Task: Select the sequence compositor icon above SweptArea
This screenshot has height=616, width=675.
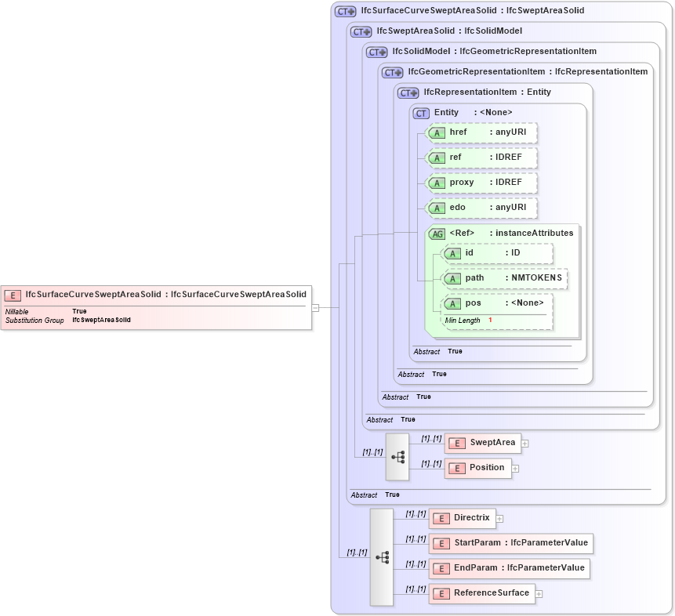Action: coord(397,455)
